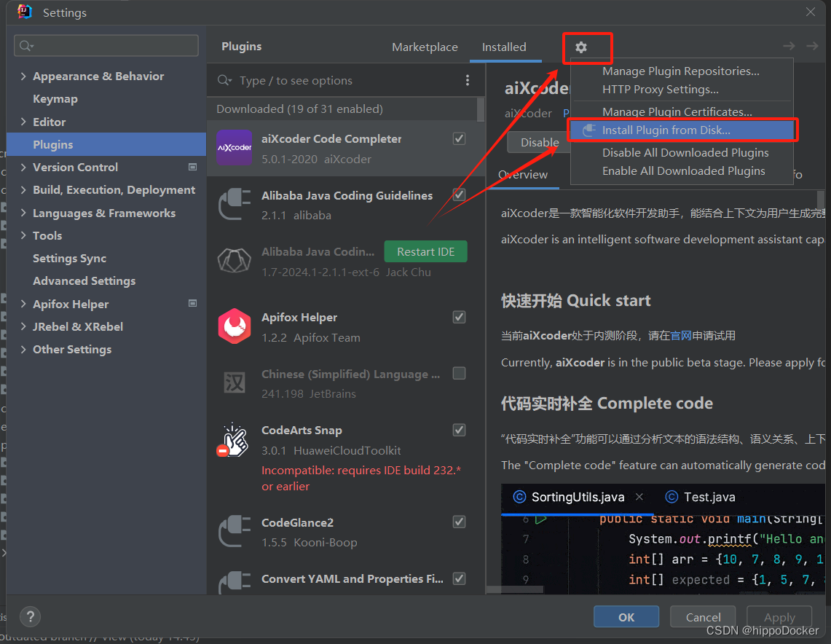The image size is (831, 644).
Task: Click the IntelliJ IDEA logo in title bar
Action: (x=24, y=12)
